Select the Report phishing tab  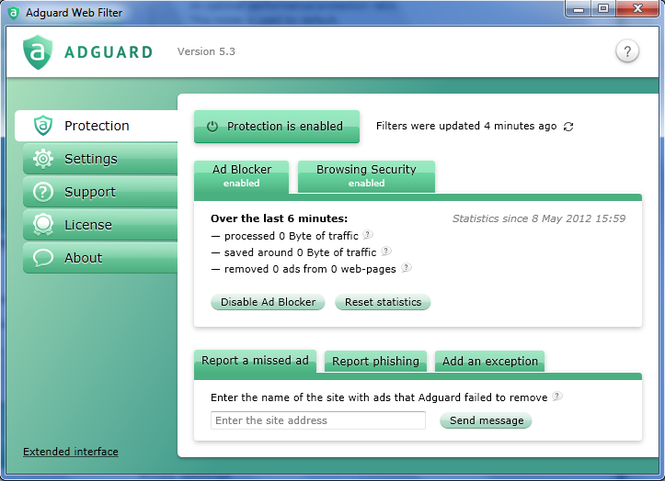pyautogui.click(x=375, y=361)
